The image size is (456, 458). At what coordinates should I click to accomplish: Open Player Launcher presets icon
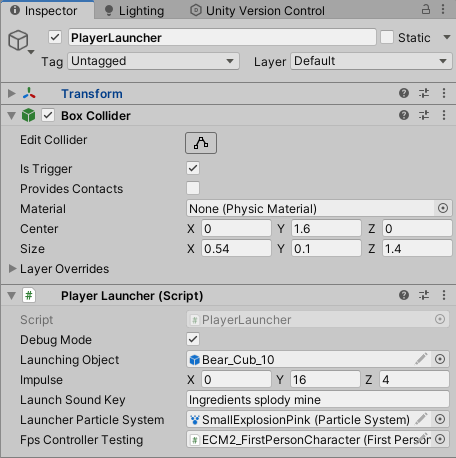(x=424, y=295)
